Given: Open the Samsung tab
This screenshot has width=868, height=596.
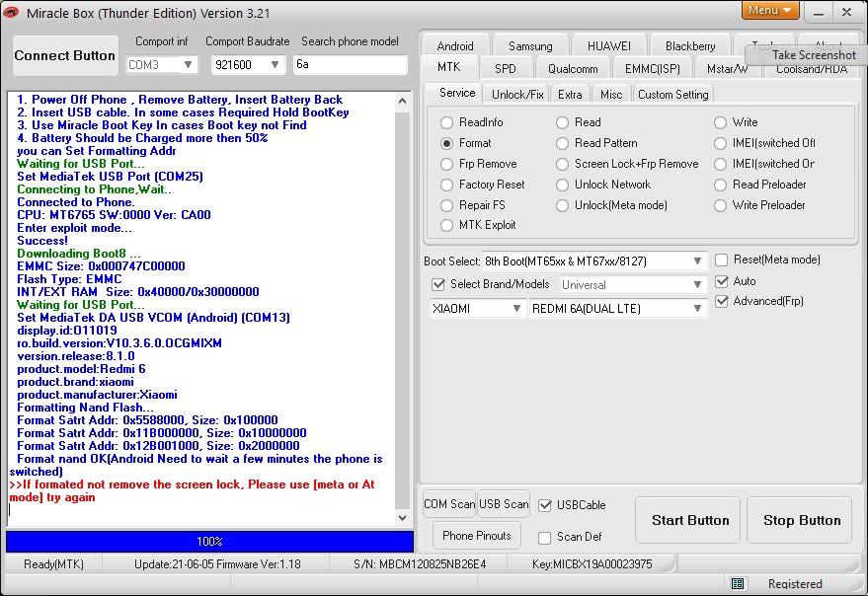Looking at the screenshot, I should (x=530, y=45).
